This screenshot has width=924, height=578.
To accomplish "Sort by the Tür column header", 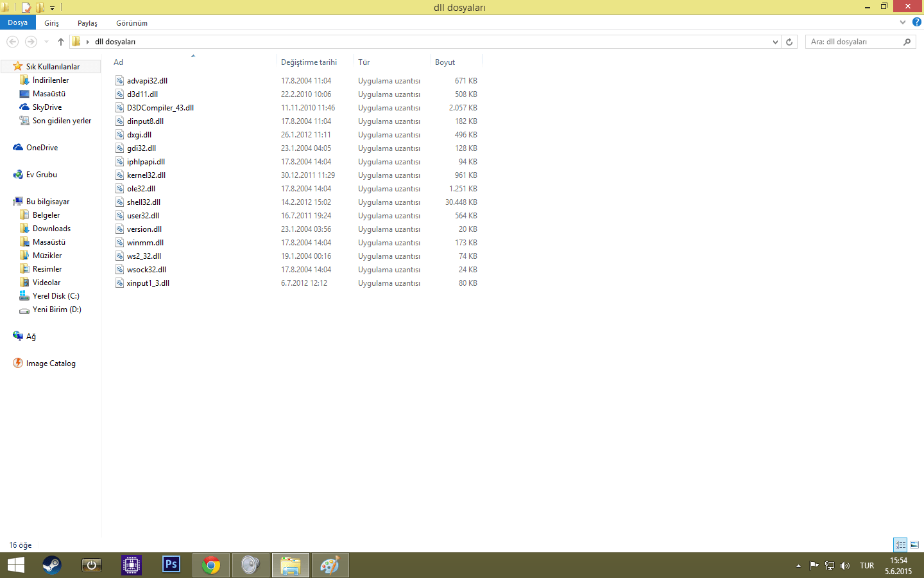I will [x=392, y=62].
